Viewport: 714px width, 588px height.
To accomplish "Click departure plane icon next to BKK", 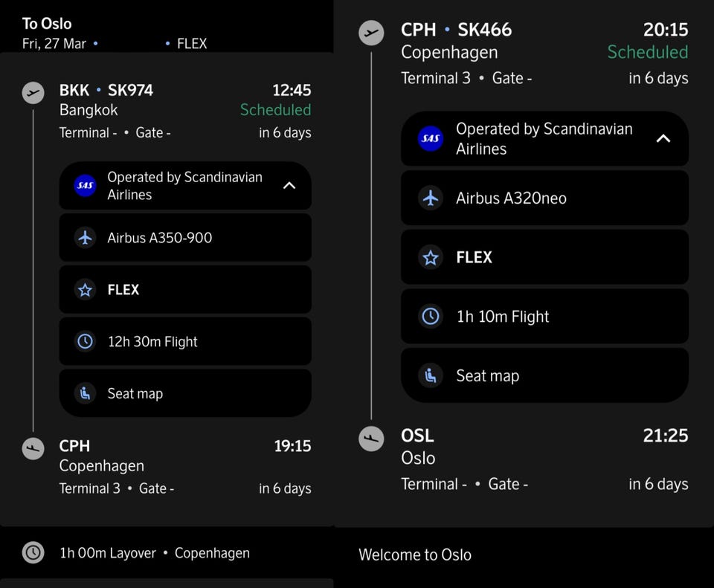I will pos(33,93).
